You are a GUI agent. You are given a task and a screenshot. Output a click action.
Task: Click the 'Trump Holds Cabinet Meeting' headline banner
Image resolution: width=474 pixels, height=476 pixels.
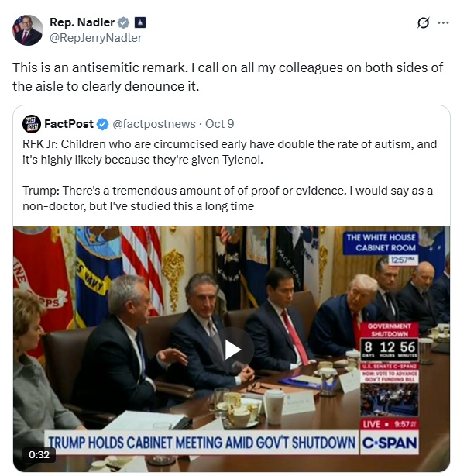201,443
